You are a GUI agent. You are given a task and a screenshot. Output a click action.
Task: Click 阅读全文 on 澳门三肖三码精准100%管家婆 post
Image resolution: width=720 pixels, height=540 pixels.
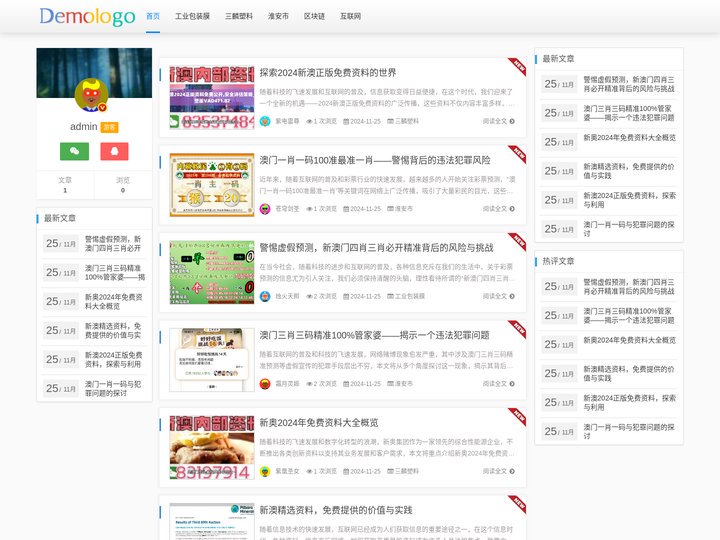[498, 384]
